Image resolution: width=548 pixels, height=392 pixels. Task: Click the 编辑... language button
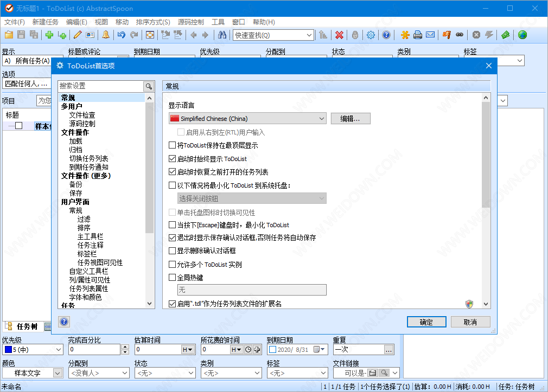(351, 118)
